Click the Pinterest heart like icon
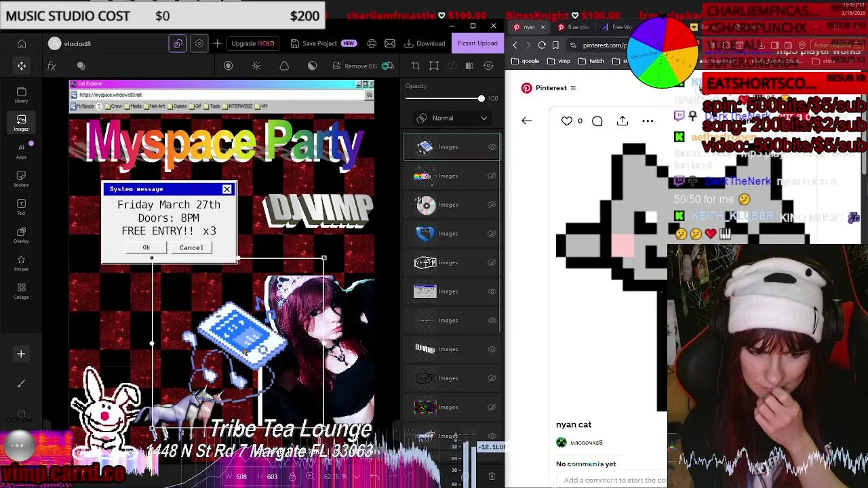Viewport: 868px width, 488px height. pos(567,121)
